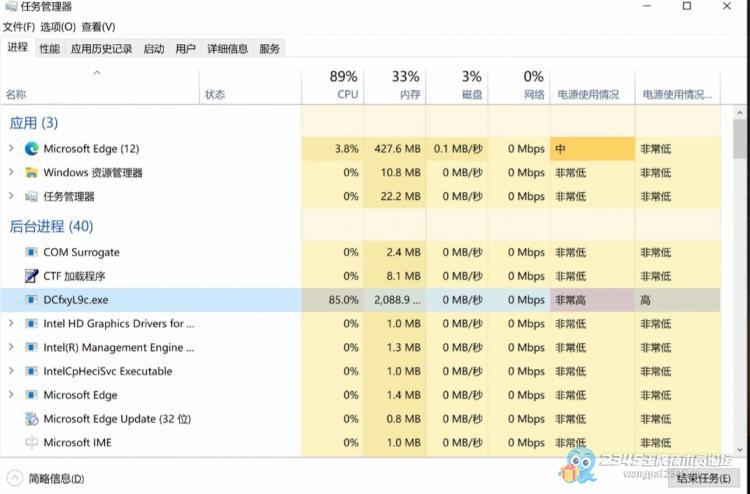Image resolution: width=750 pixels, height=494 pixels.
Task: Select the DCfxyL9c.exe process name
Action: 76,300
